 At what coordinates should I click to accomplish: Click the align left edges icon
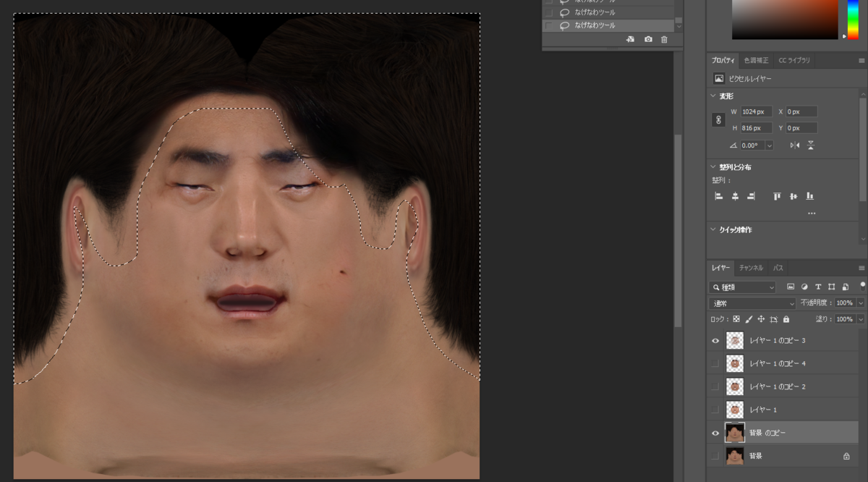click(719, 196)
